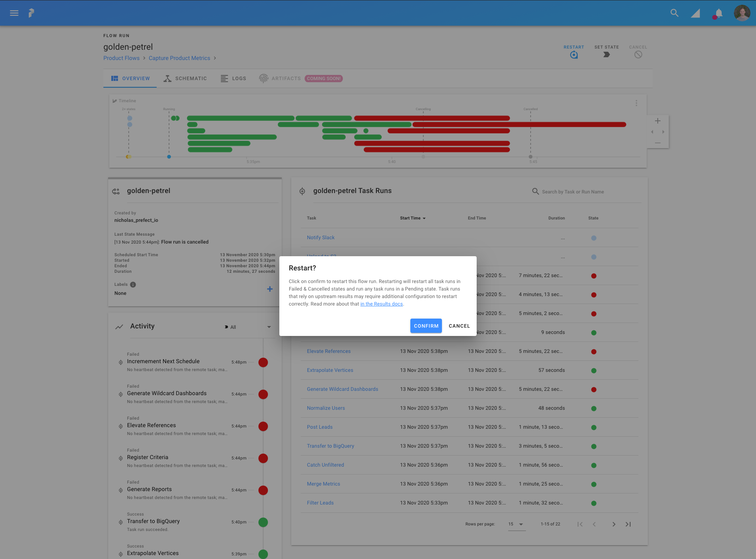This screenshot has height=559, width=756.
Task: Click the Cancelling marker on the timeline
Action: 423,157
